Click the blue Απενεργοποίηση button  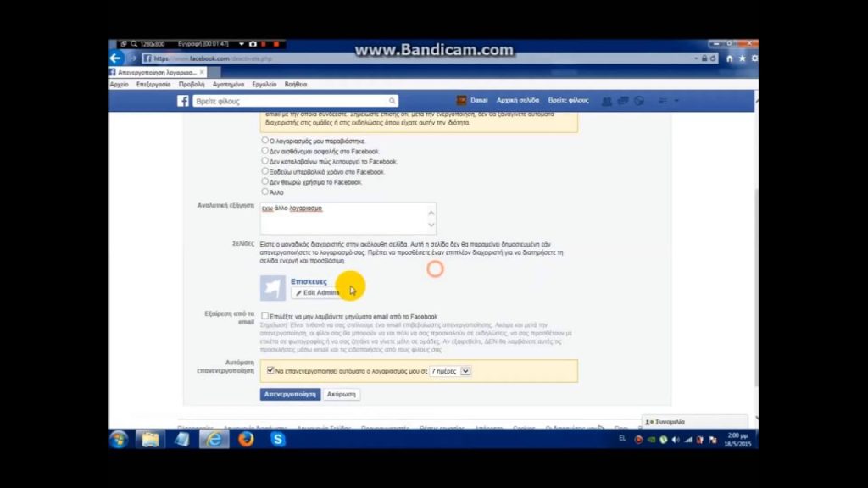point(290,395)
